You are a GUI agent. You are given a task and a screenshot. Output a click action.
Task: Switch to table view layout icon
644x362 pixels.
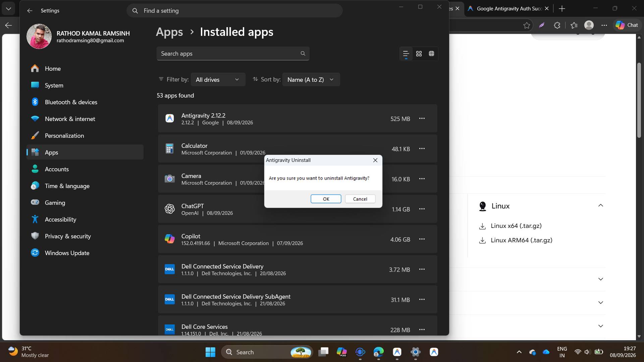point(431,54)
